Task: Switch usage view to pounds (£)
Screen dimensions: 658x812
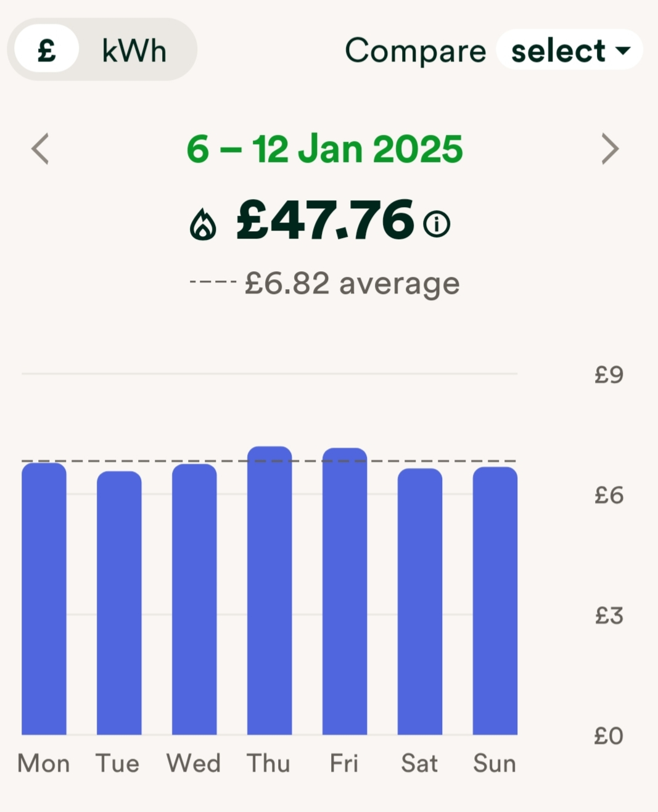Action: 47,49
